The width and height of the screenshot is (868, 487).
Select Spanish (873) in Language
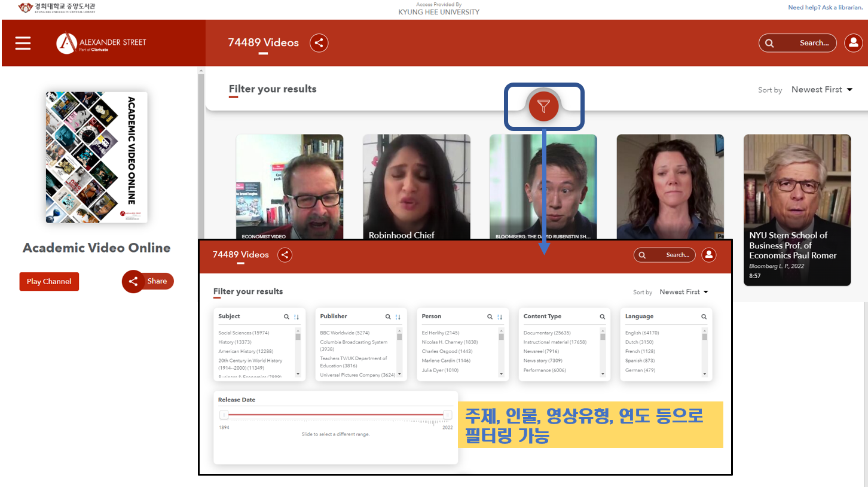(640, 361)
